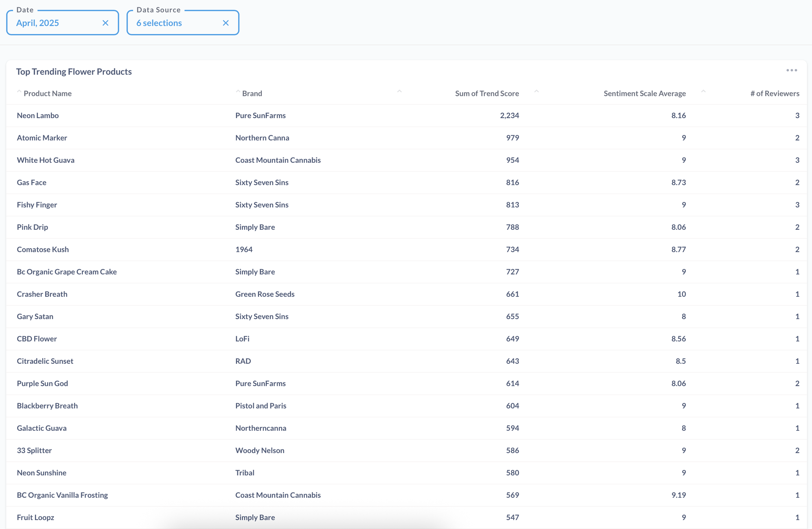The width and height of the screenshot is (812, 529).
Task: Click Pure SunFarms brand in Neon Lambo row
Action: (x=260, y=115)
